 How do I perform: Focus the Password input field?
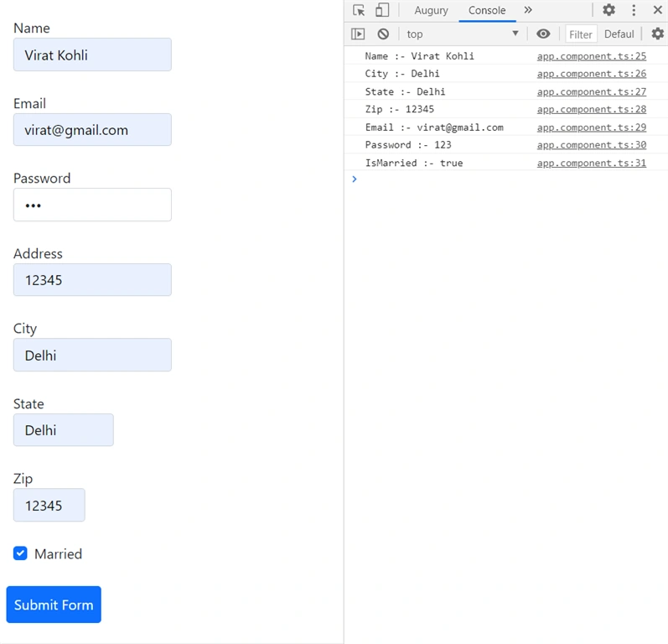pyautogui.click(x=92, y=205)
